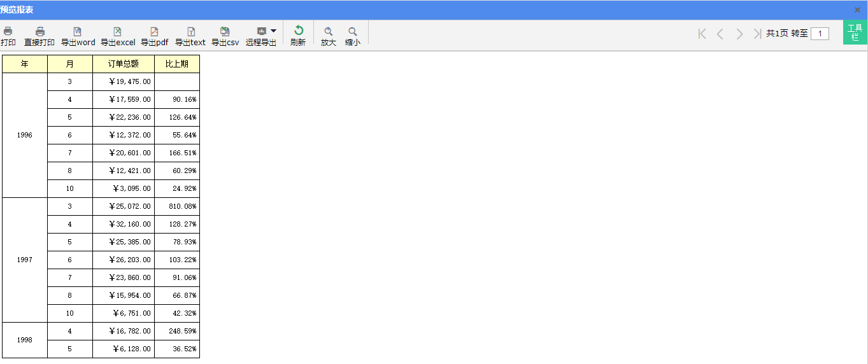Export report using 导出word icon
This screenshot has width=868, height=364.
click(x=78, y=32)
